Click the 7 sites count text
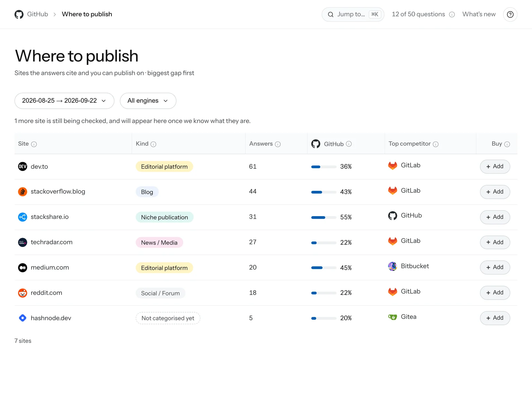The height and width of the screenshot is (407, 532). (23, 341)
